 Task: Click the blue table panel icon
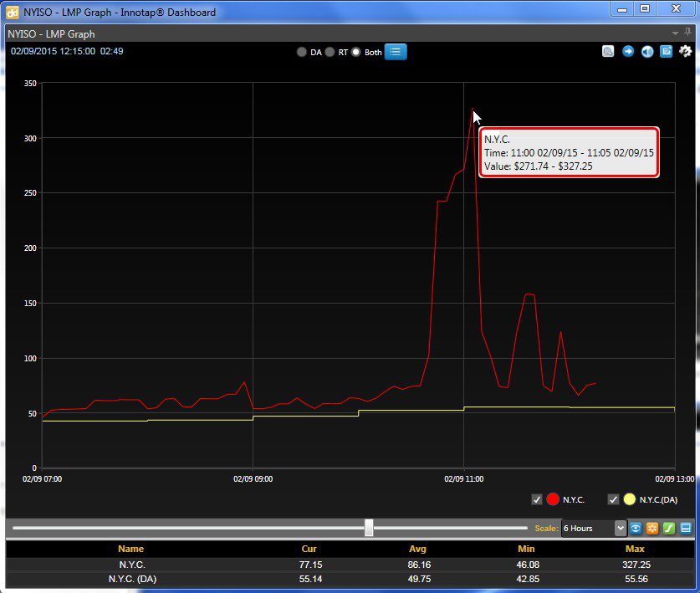[x=685, y=529]
